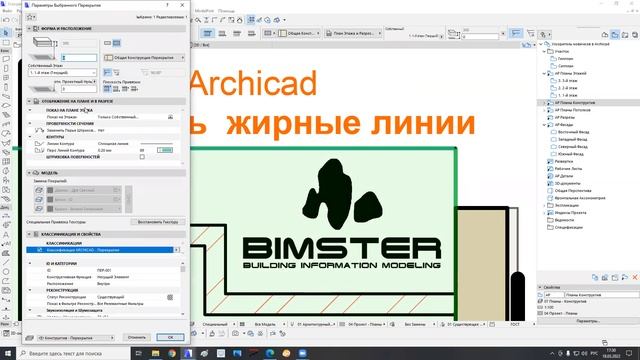Open the Общая Конструкция Перекрытия composite dropdown

coord(144,58)
